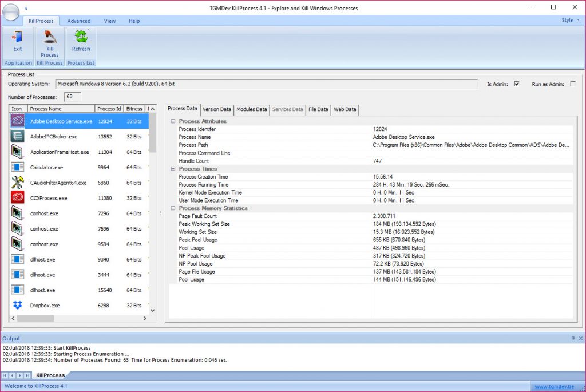Screen dimensions: 586x392
Task: Switch to the File Data tab
Action: tap(318, 109)
